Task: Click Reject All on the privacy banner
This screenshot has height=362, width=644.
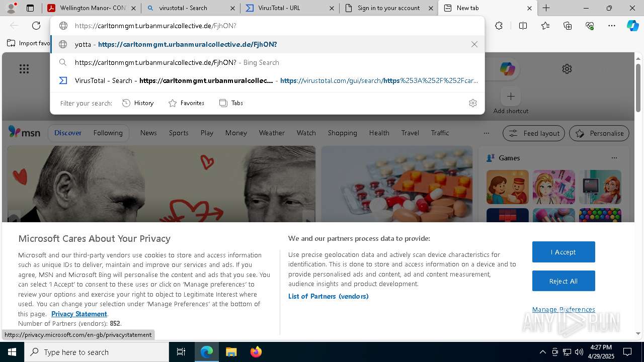Action: point(563,281)
